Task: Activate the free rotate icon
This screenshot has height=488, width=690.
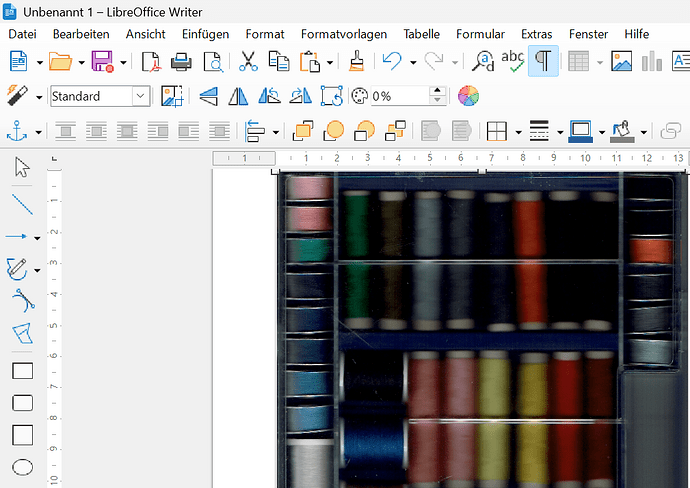Action: click(x=332, y=96)
